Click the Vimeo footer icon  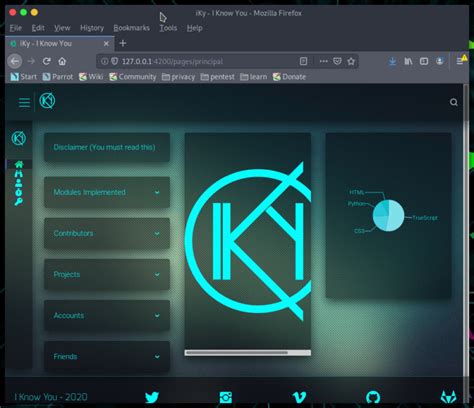click(x=299, y=397)
